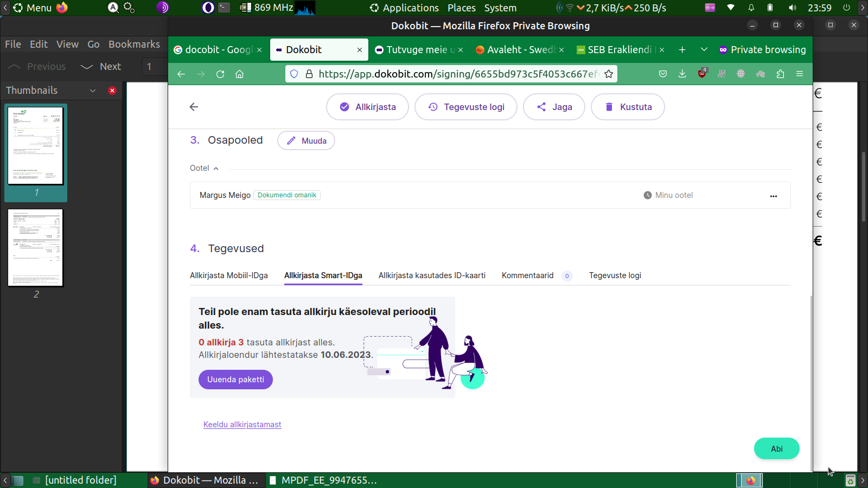Click the Allkirjasta button at the top
Image resolution: width=868 pixels, height=488 pixels.
click(367, 107)
